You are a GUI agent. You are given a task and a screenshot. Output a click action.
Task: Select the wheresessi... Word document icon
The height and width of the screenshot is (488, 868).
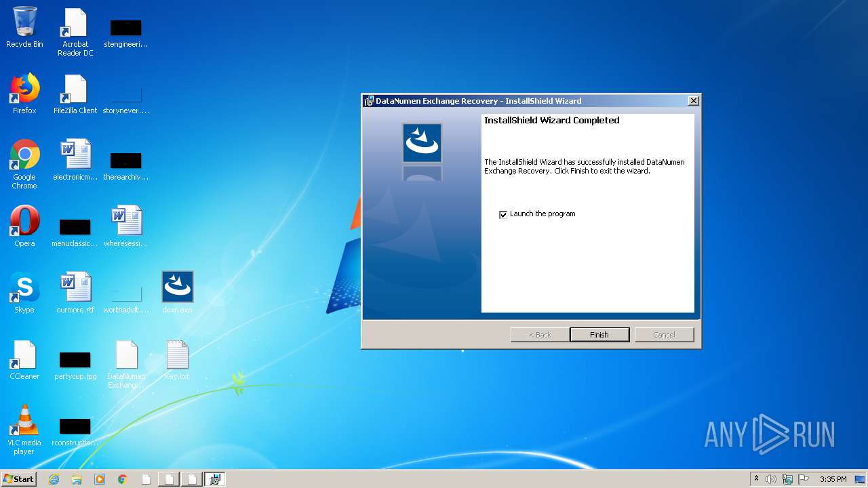click(x=126, y=227)
